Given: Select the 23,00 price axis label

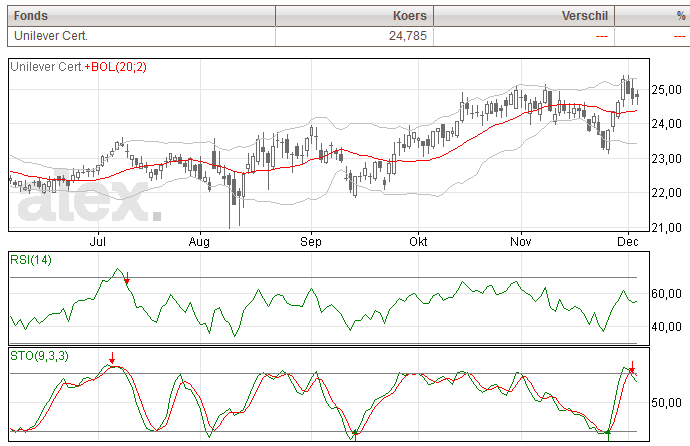Looking at the screenshot, I should point(666,158).
